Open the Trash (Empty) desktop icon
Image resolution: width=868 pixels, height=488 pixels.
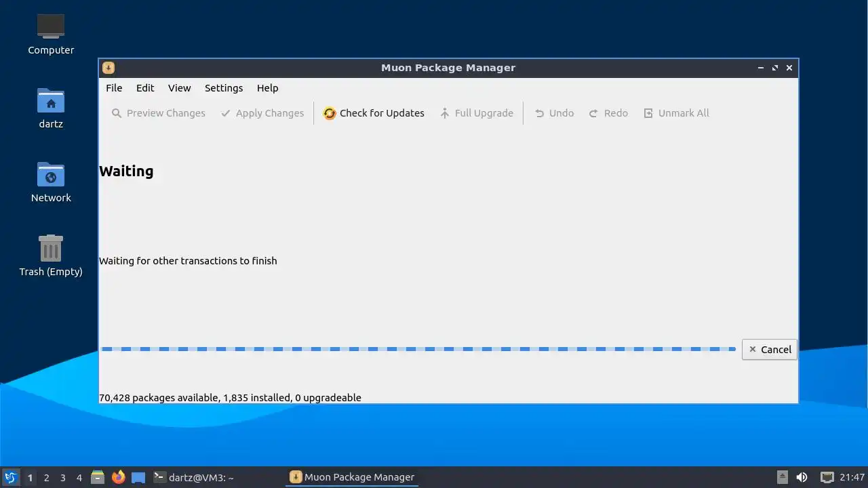click(x=51, y=256)
